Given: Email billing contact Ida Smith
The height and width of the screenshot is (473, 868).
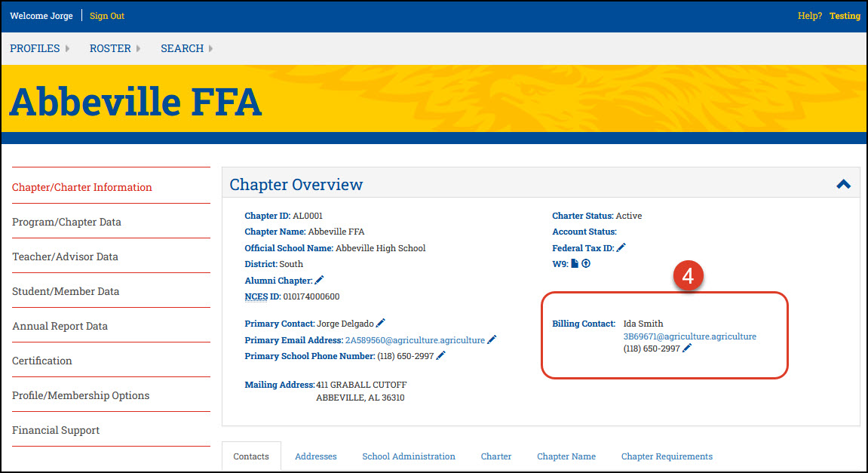Looking at the screenshot, I should pyautogui.click(x=690, y=336).
